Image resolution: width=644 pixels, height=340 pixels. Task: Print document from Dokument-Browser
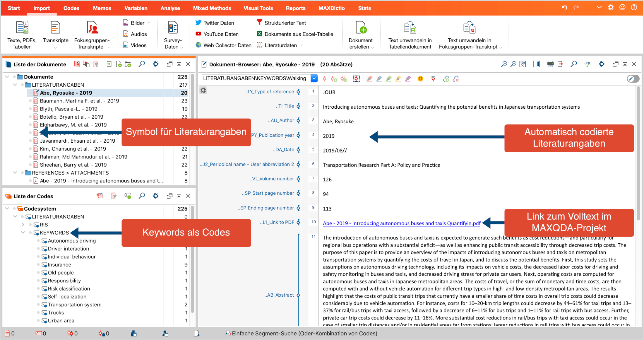pyautogui.click(x=550, y=64)
